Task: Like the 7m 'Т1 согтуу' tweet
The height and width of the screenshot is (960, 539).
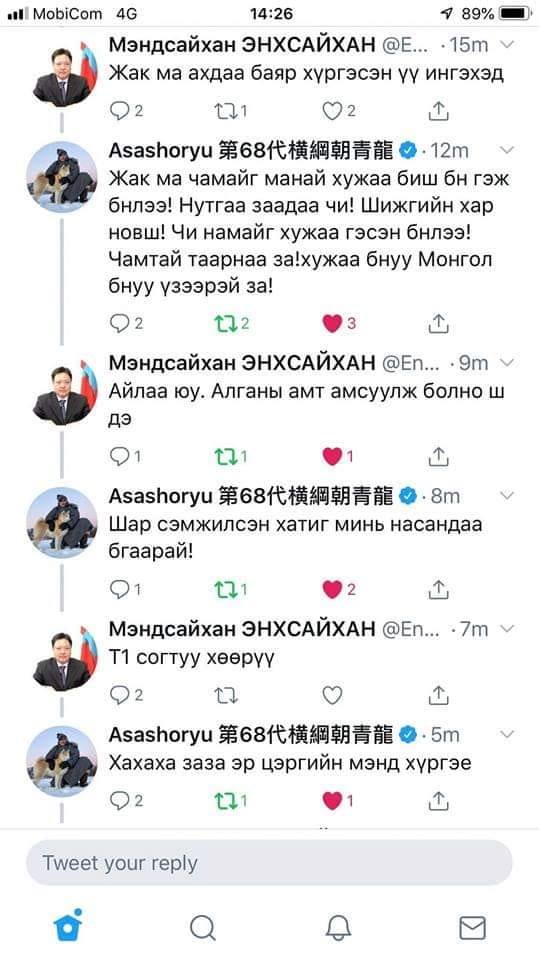Action: [x=332, y=695]
